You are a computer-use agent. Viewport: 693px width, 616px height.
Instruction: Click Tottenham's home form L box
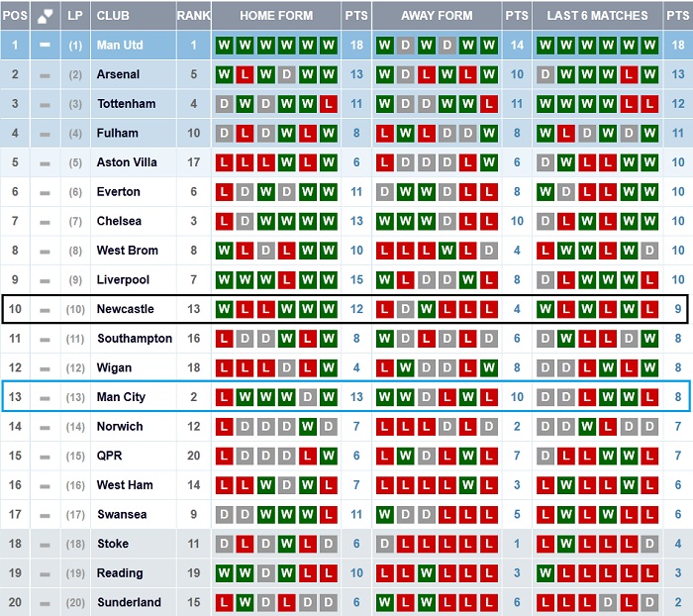point(329,103)
